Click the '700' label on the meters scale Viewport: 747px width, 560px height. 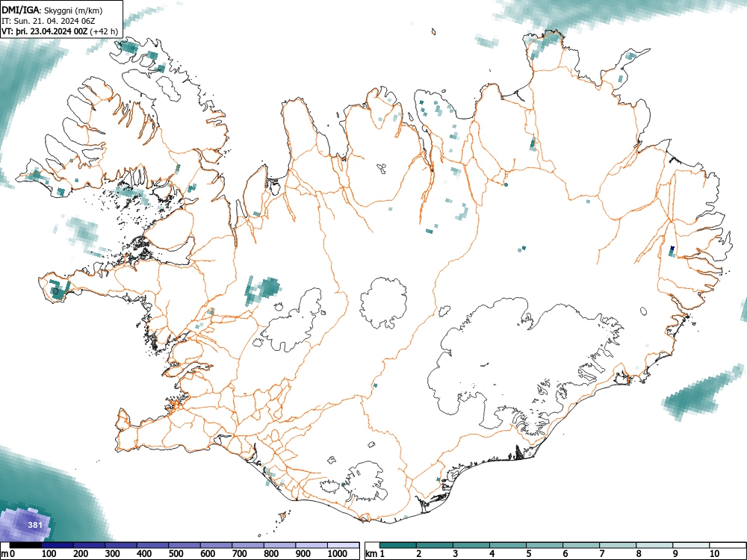point(240,553)
